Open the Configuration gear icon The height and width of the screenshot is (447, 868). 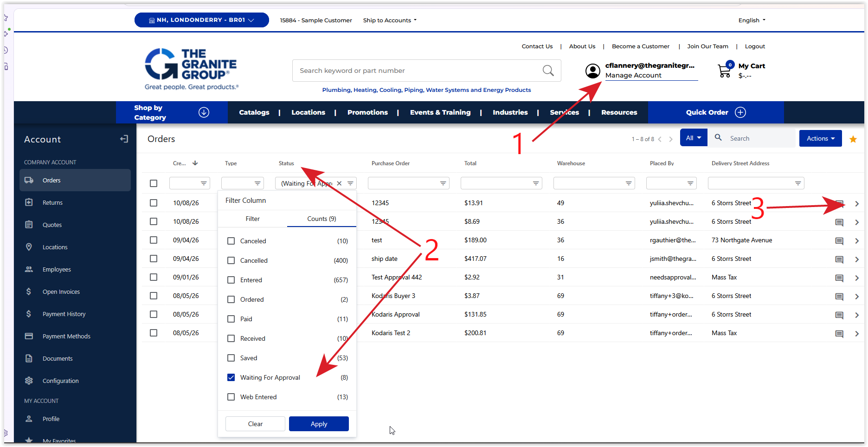pos(29,381)
